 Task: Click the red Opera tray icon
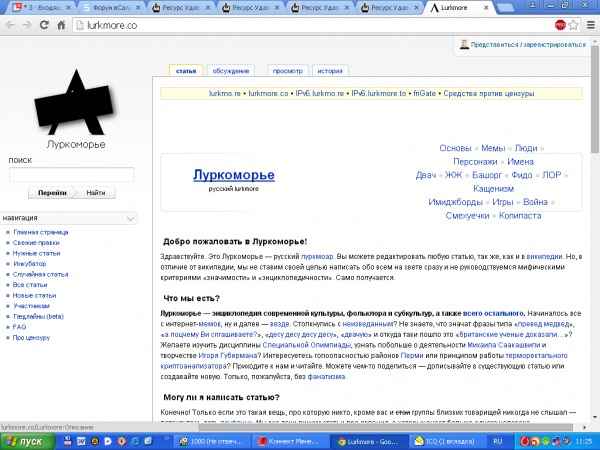[x=525, y=442]
